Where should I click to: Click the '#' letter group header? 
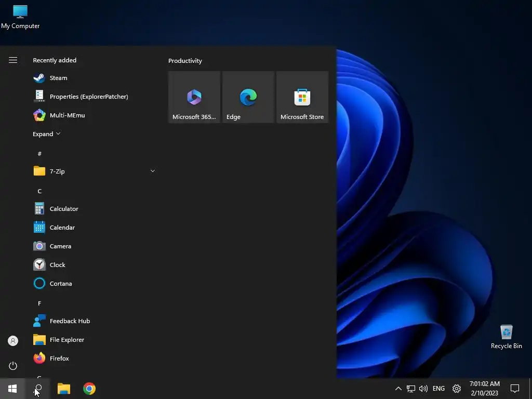tap(39, 154)
